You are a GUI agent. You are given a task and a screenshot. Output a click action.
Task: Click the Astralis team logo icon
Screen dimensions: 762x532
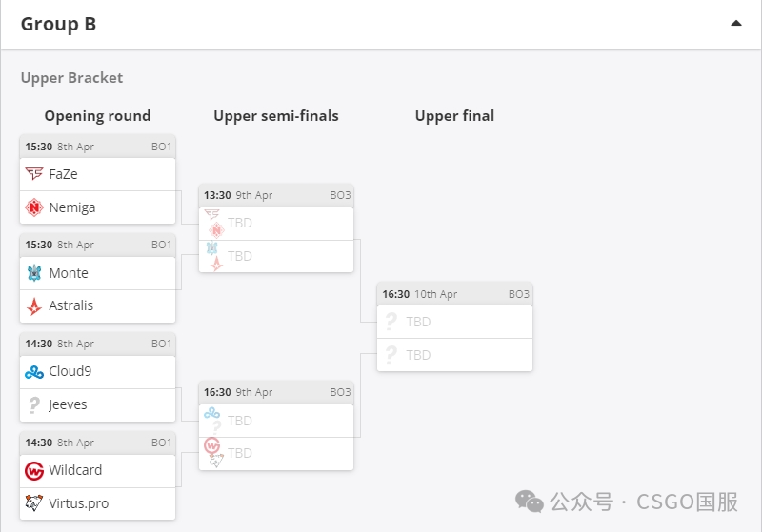[34, 305]
